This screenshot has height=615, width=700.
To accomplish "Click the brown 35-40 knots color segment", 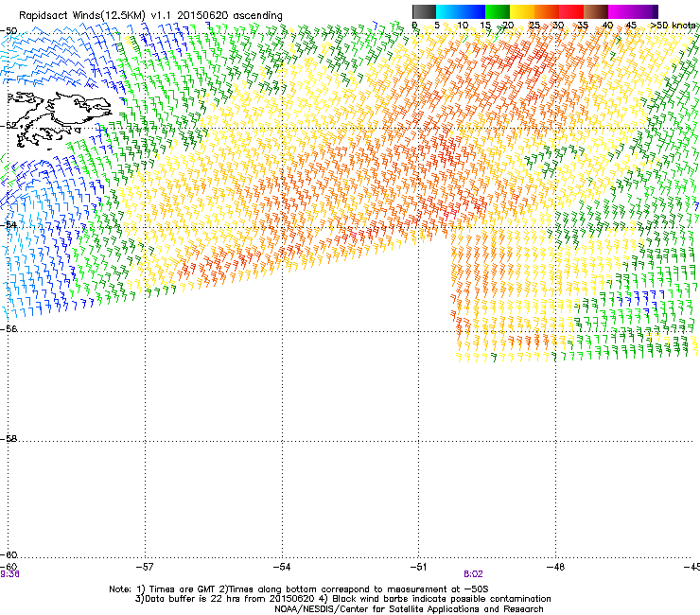I will (x=596, y=11).
